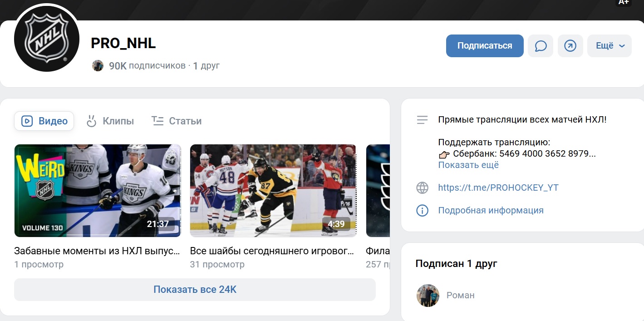
Task: Click the info circle icon
Action: coord(422,211)
